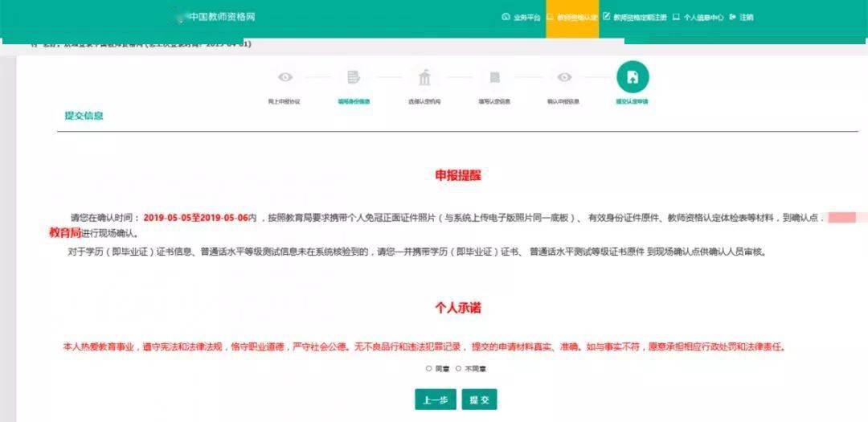Click the 教师资格定期注册 edit icon
Screen dimensions: 868x422
click(x=606, y=17)
